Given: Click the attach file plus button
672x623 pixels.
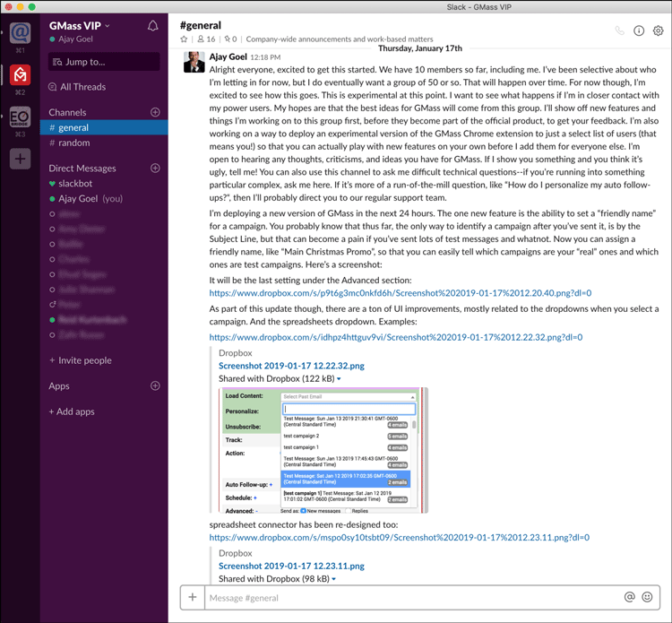Looking at the screenshot, I should pos(193,597).
